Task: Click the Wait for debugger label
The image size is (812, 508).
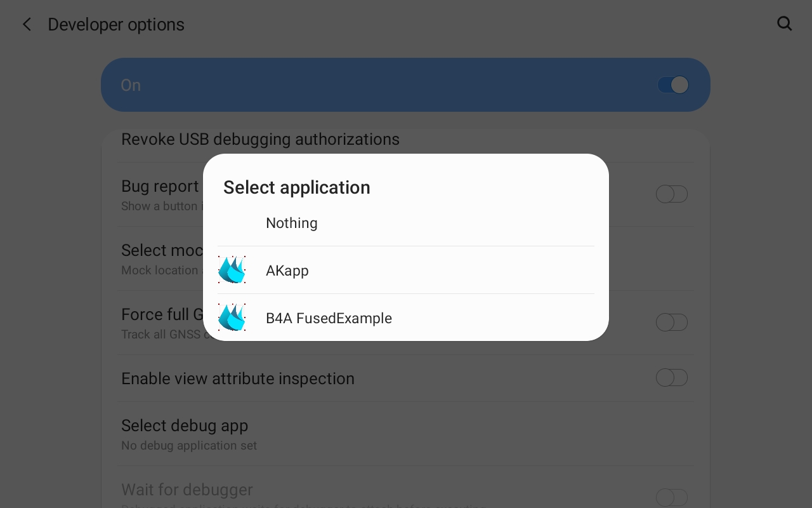Action: pos(187,490)
